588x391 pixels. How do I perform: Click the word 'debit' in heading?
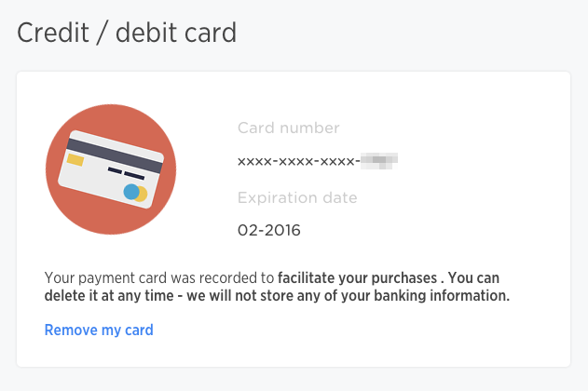[x=146, y=33]
